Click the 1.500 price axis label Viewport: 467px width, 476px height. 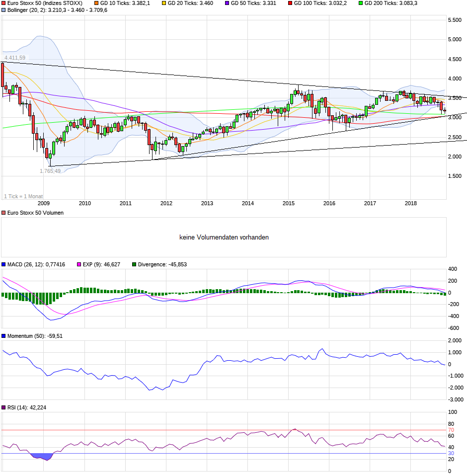tap(455, 176)
